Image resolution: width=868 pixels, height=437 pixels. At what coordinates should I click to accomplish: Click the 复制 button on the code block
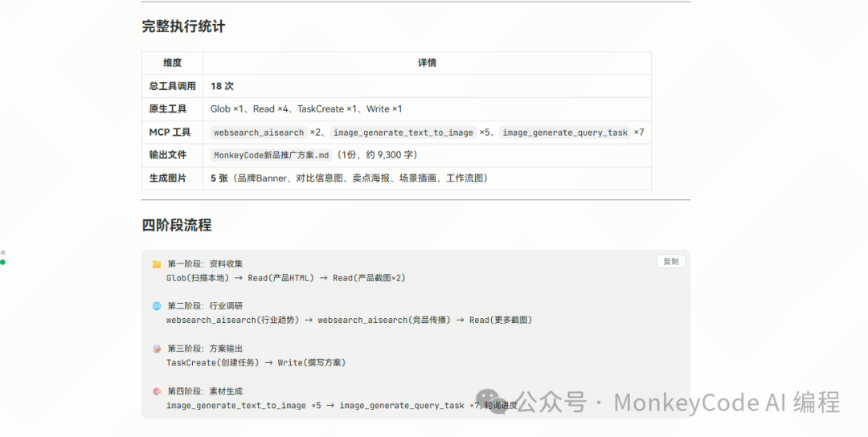click(x=671, y=262)
